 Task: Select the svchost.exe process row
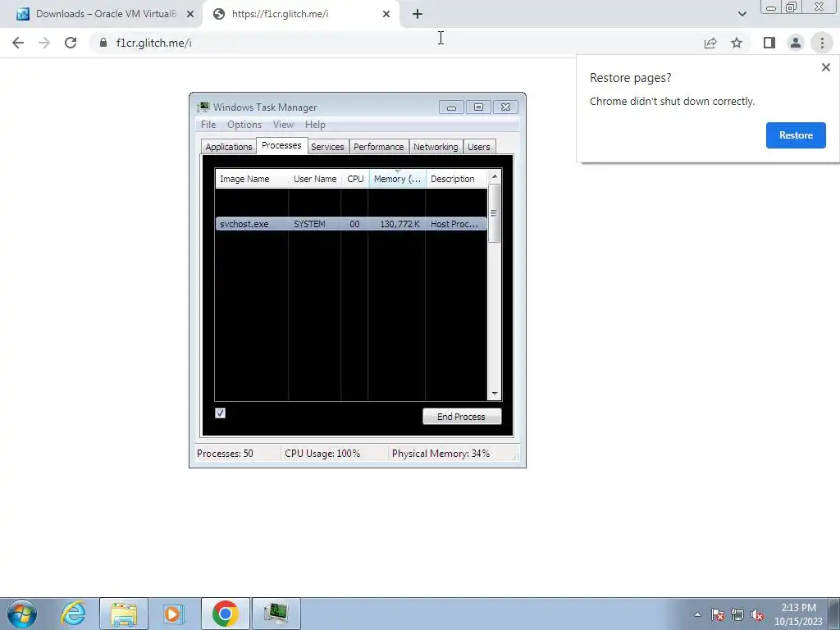click(x=351, y=224)
